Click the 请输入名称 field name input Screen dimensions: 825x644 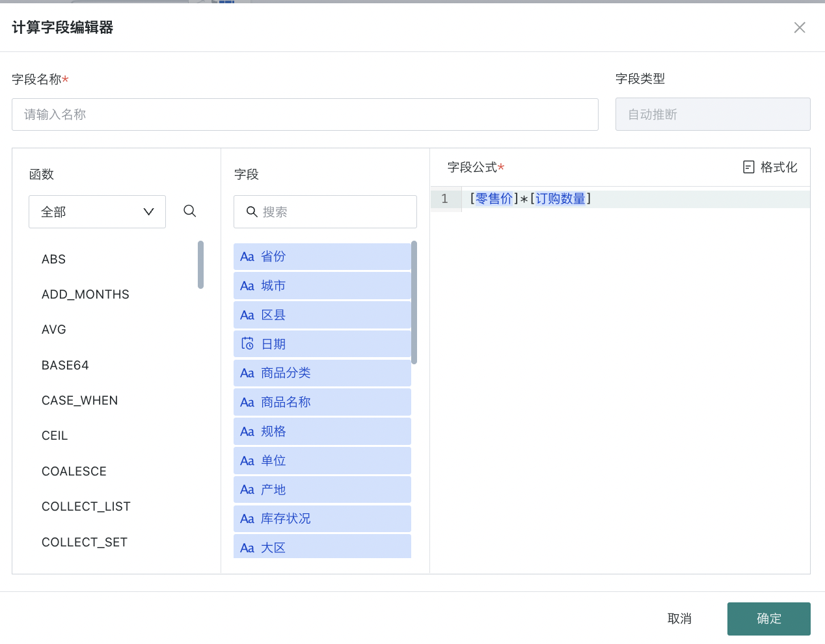[304, 114]
